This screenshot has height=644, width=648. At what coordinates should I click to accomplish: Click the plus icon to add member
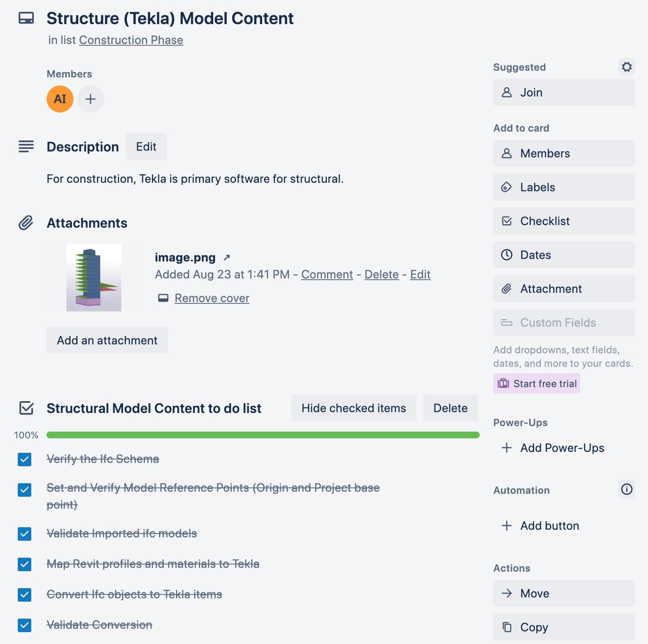point(91,99)
